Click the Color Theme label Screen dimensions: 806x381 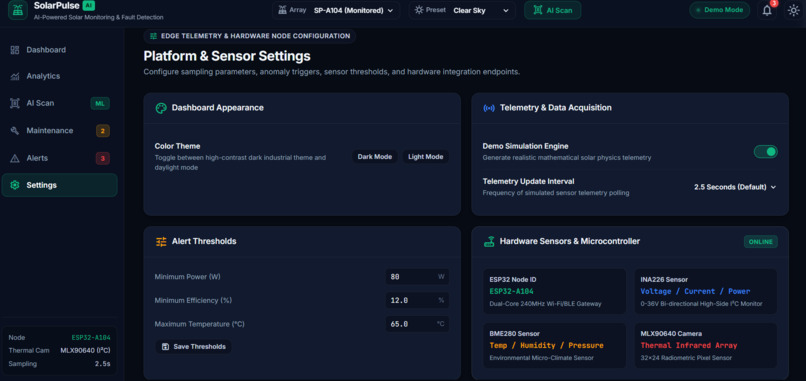coord(177,146)
